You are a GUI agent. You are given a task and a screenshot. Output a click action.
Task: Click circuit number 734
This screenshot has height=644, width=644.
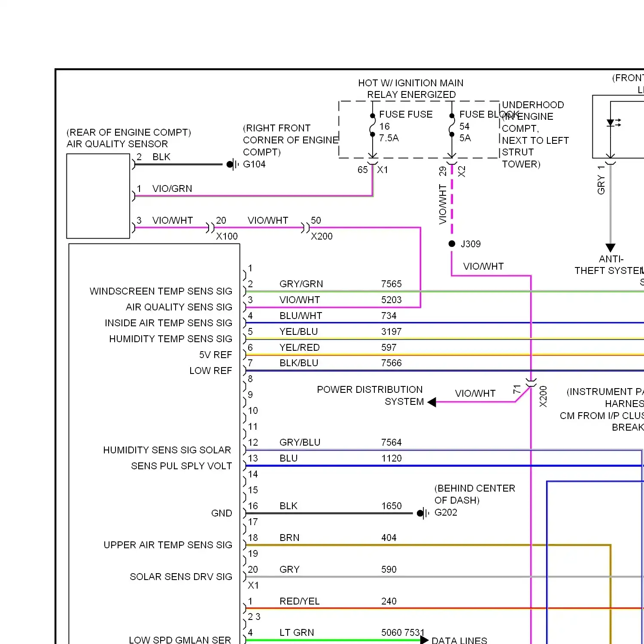pyautogui.click(x=389, y=316)
